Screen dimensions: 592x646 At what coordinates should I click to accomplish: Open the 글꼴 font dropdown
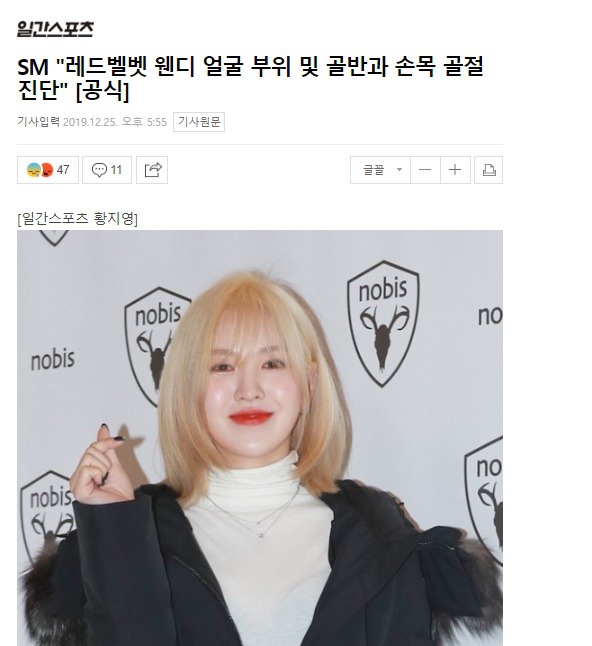[380, 170]
